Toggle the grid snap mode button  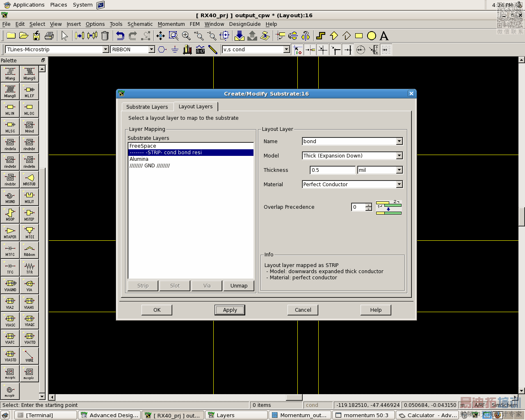pos(386,50)
